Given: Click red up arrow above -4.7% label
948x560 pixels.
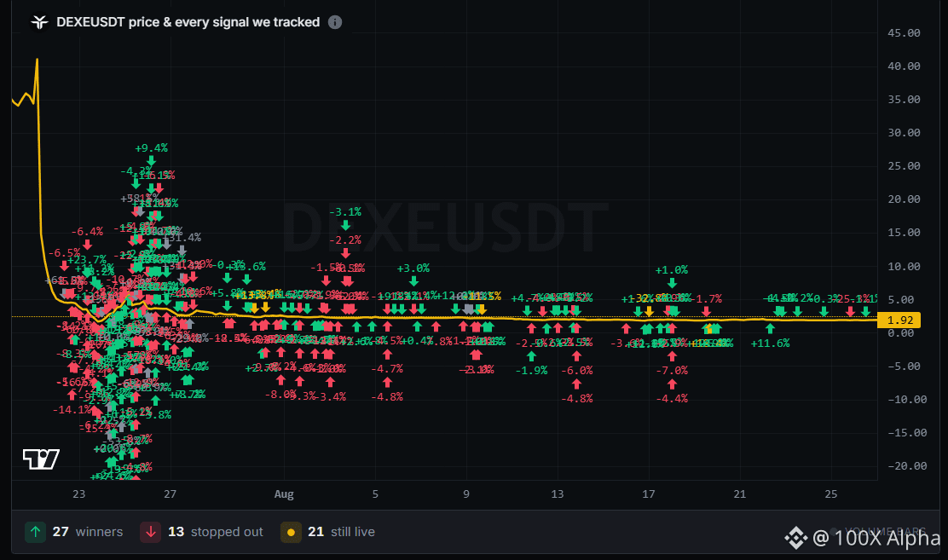Looking at the screenshot, I should [387, 355].
